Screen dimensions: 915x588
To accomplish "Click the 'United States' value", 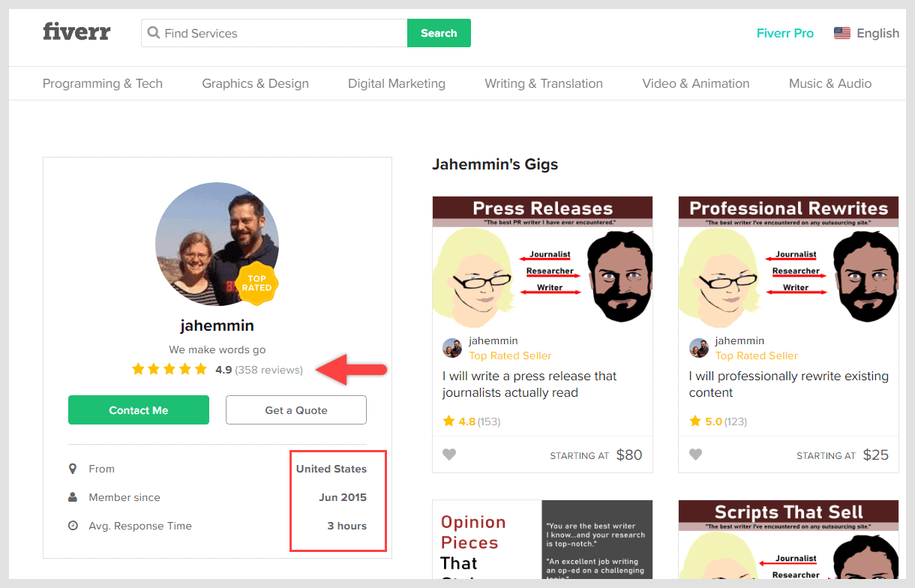I will pos(331,469).
